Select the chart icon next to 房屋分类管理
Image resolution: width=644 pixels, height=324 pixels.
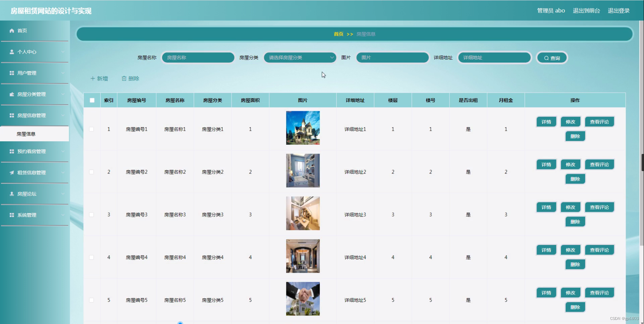click(12, 94)
